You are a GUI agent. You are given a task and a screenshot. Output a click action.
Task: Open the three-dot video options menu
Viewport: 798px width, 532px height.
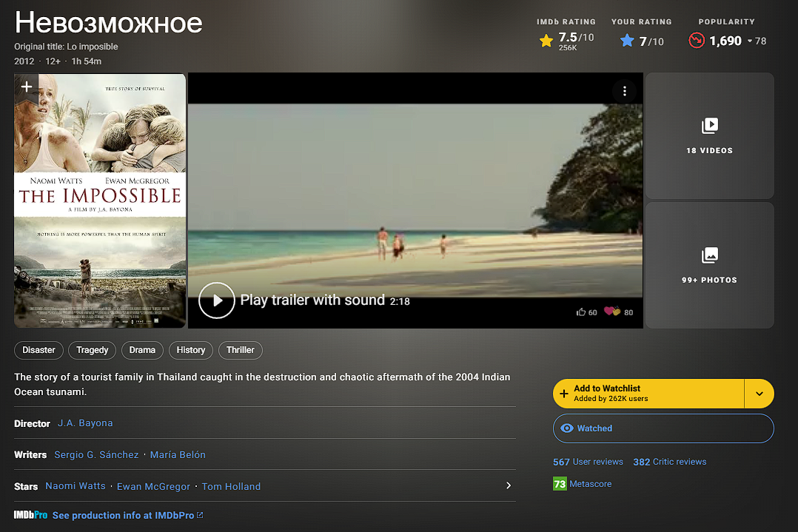tap(625, 91)
